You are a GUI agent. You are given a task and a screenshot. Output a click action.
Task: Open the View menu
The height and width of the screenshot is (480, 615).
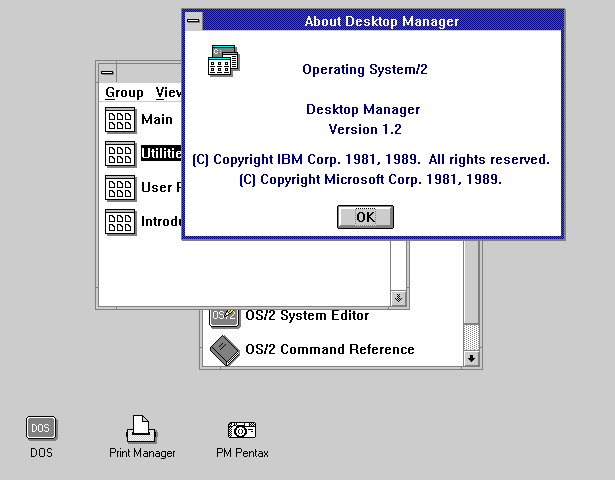tap(168, 92)
